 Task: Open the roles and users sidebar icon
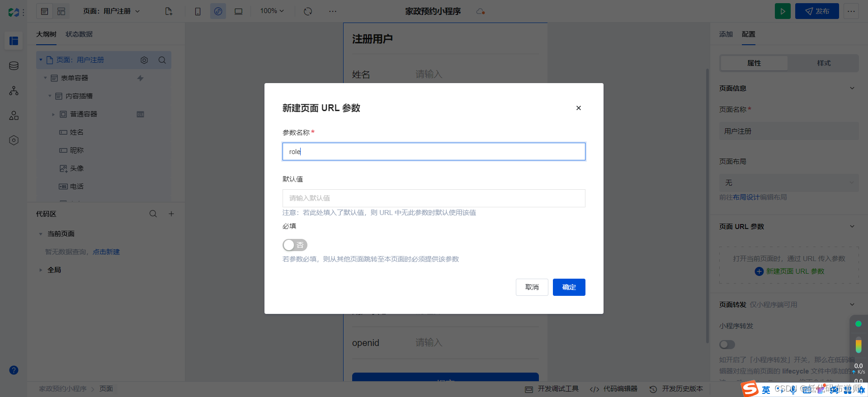point(14,116)
